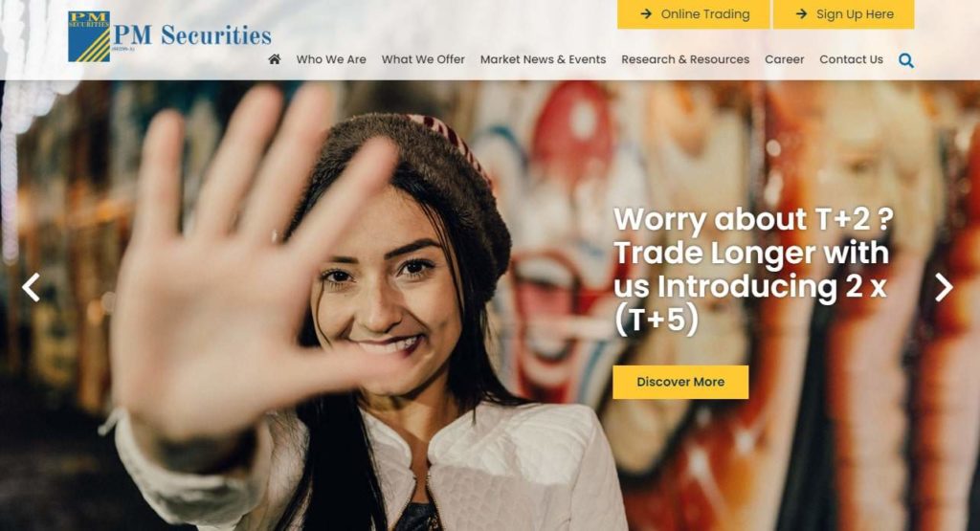Click the PM Securities wordmark text
Viewport: 980px width, 531px height.
(191, 35)
